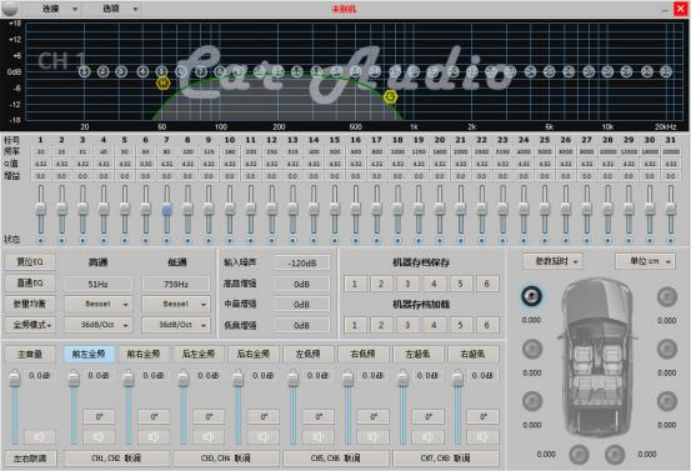
Task: Click the 参量均衡 parametric EQ button
Action: [x=30, y=304]
